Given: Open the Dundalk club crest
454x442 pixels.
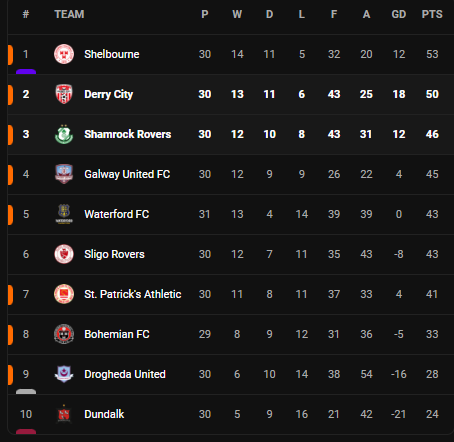Looking at the screenshot, I should pos(64,414).
